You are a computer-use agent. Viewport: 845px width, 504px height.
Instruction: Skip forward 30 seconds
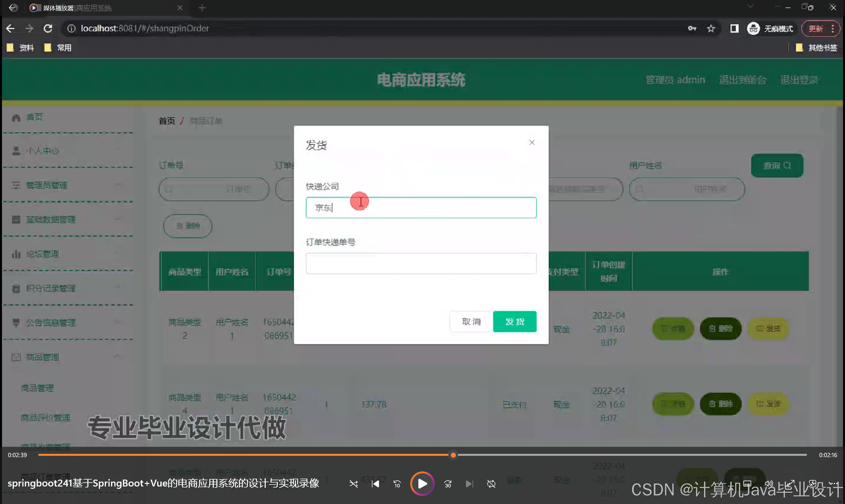(x=448, y=484)
